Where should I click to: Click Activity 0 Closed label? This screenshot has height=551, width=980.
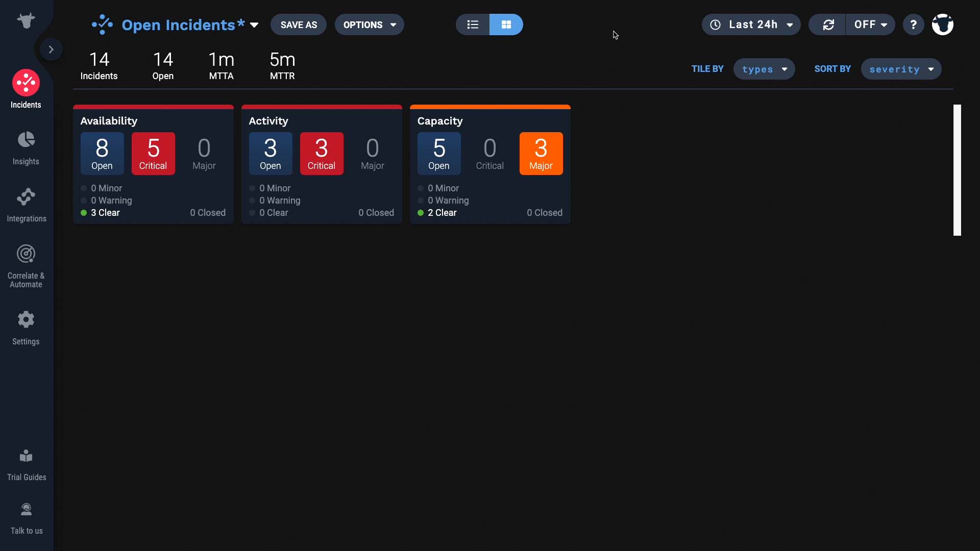376,213
